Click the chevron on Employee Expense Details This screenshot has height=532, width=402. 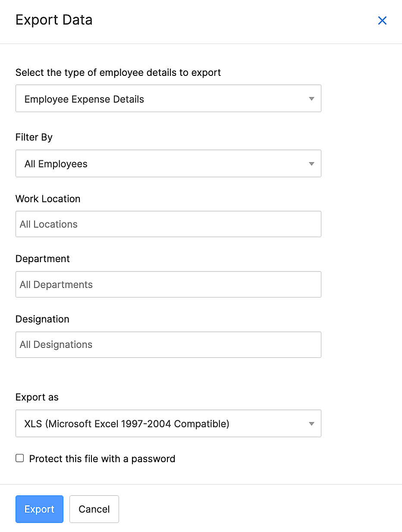tap(311, 98)
